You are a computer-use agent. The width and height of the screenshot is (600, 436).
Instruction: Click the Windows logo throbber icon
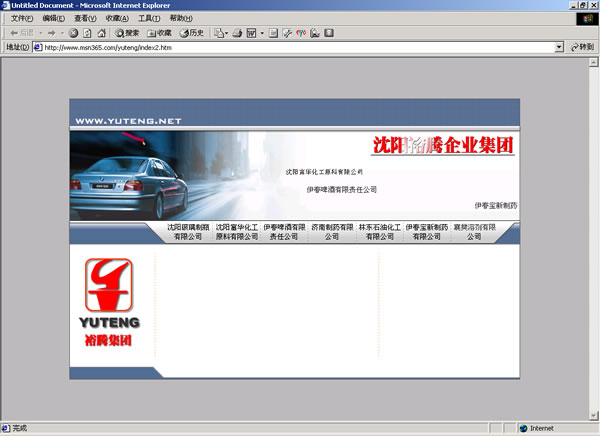click(x=587, y=19)
